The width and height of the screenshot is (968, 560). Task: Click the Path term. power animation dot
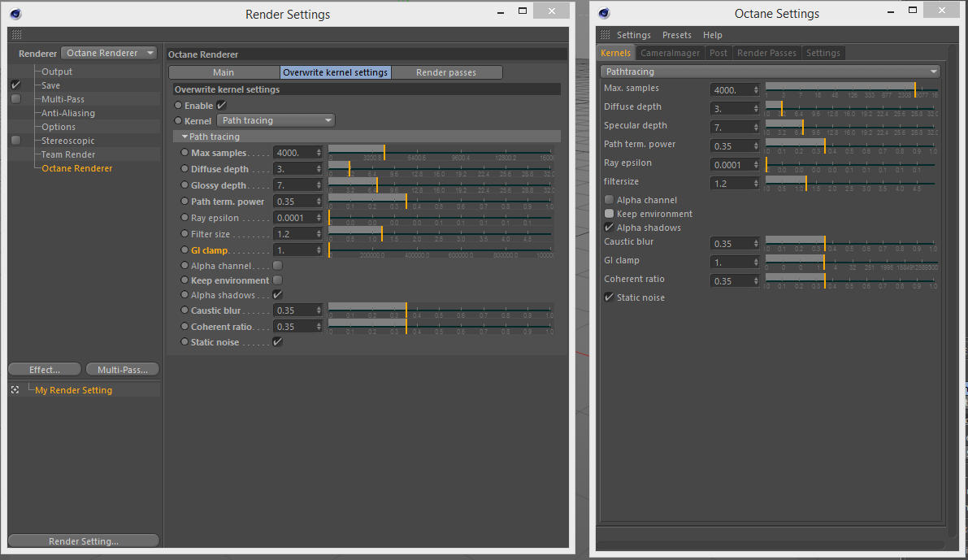[184, 202]
